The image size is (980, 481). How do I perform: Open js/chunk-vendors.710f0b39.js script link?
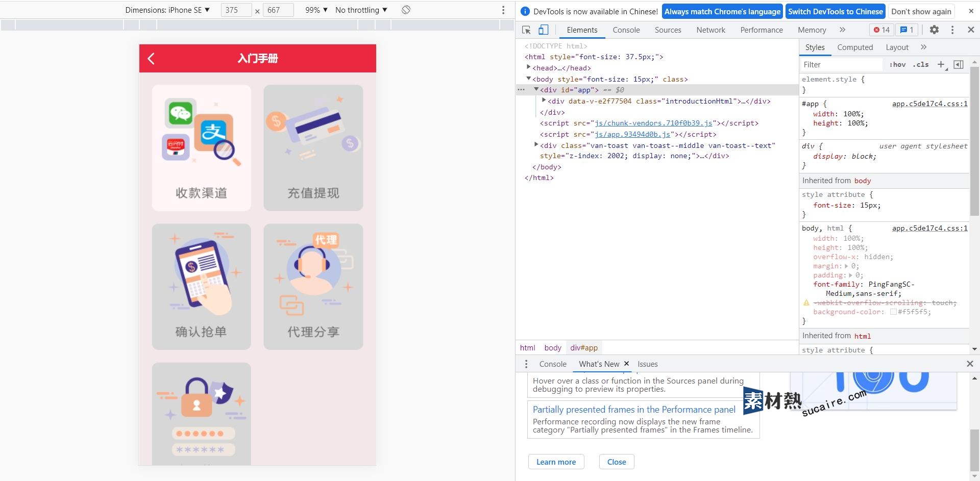[x=653, y=123]
